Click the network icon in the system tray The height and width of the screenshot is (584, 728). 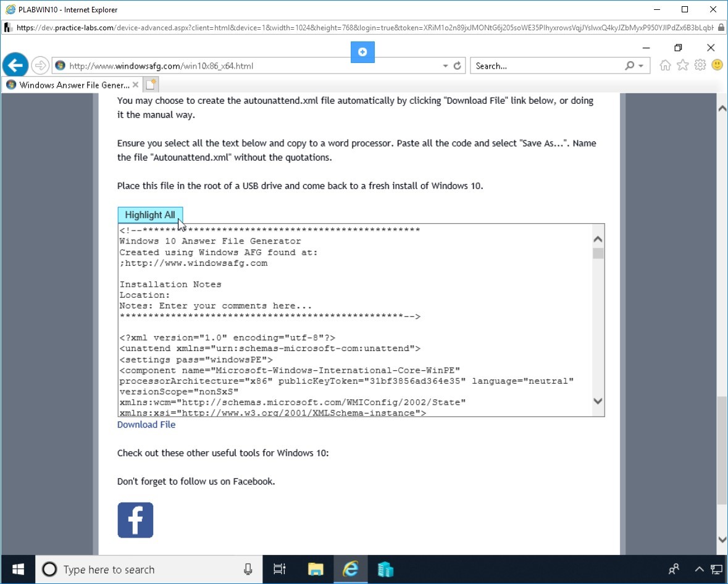[x=716, y=569]
